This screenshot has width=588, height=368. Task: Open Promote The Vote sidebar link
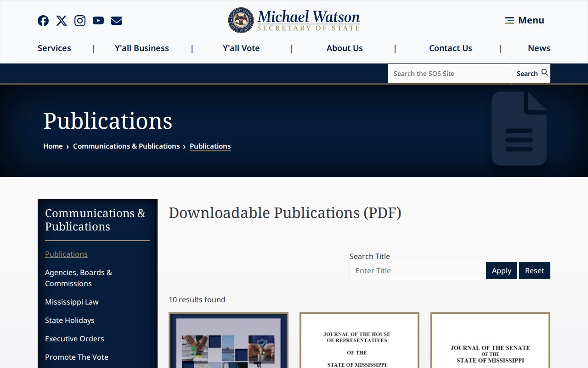[77, 357]
